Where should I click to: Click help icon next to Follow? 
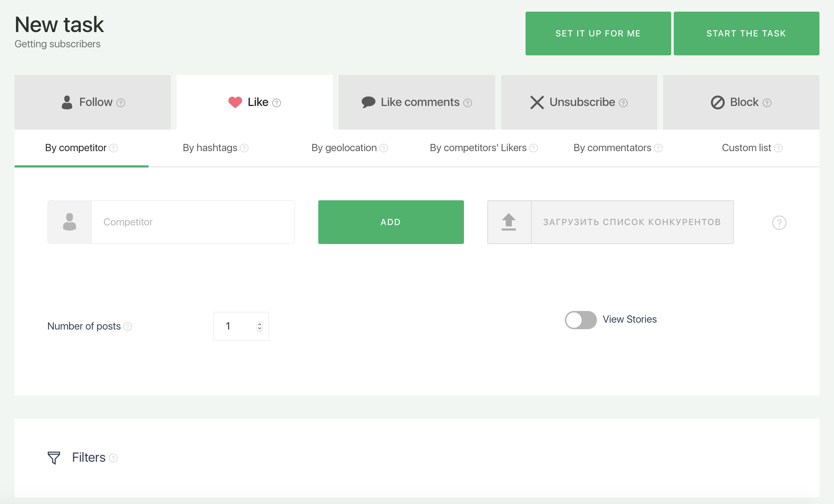(x=121, y=103)
